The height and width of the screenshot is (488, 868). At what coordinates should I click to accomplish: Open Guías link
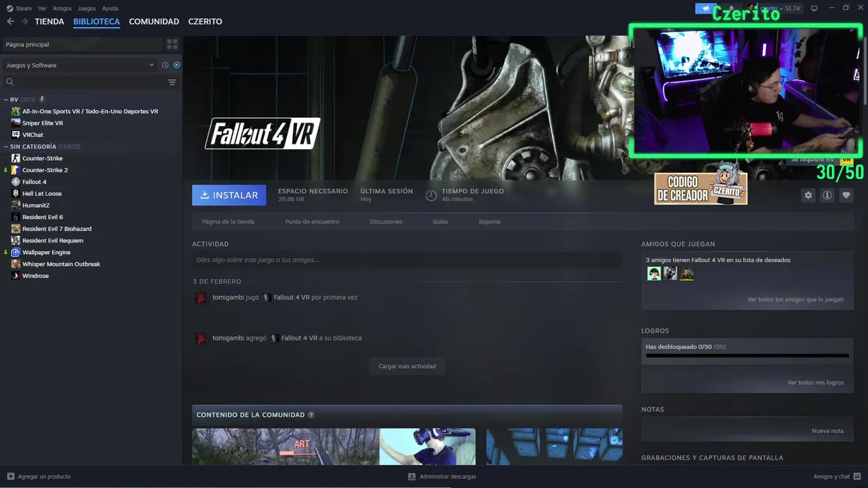[x=440, y=222]
